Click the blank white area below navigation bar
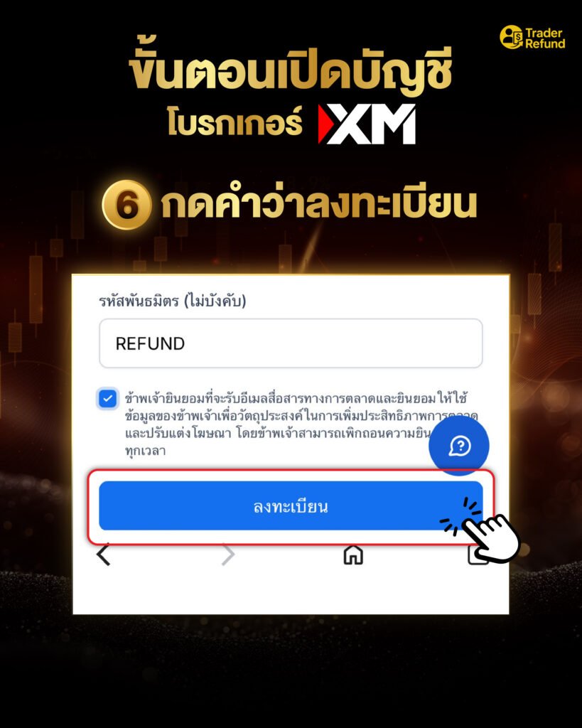Image resolution: width=582 pixels, height=728 pixels. coord(291,592)
